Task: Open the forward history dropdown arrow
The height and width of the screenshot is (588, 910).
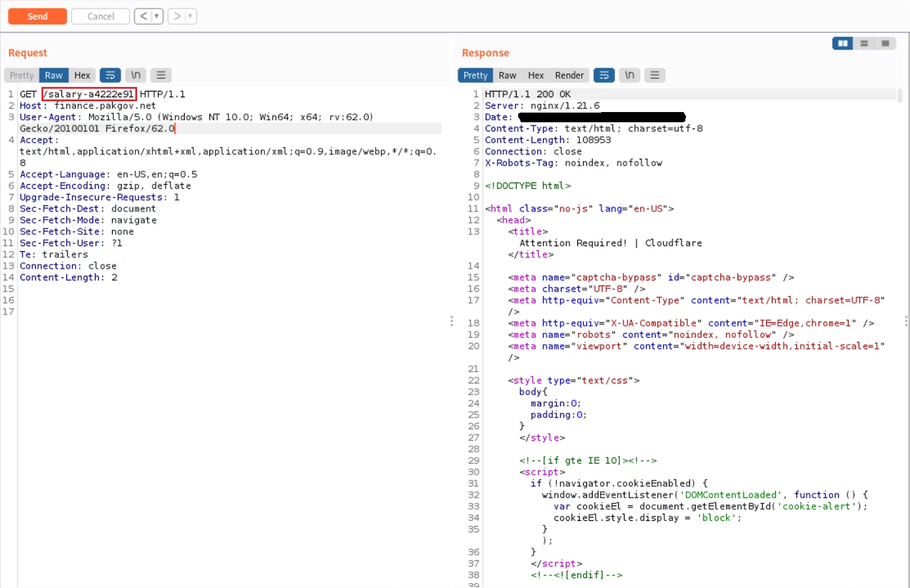Action: [191, 16]
